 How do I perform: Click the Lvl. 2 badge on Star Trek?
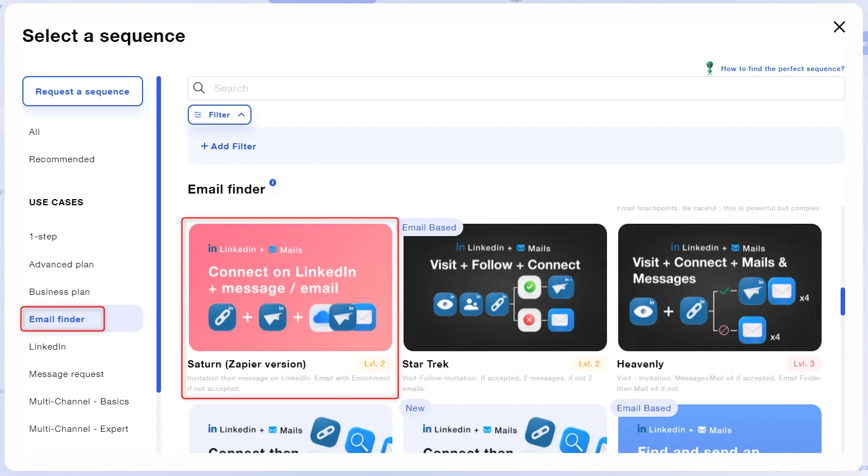(589, 364)
